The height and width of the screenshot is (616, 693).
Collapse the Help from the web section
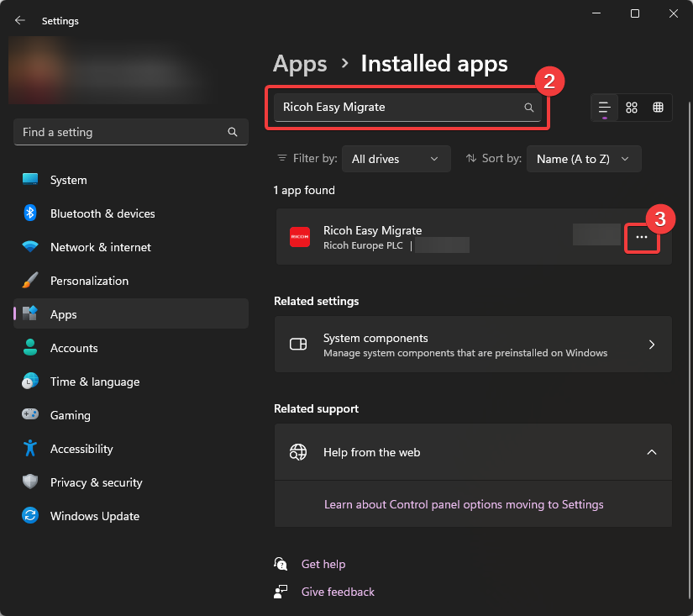coord(651,452)
